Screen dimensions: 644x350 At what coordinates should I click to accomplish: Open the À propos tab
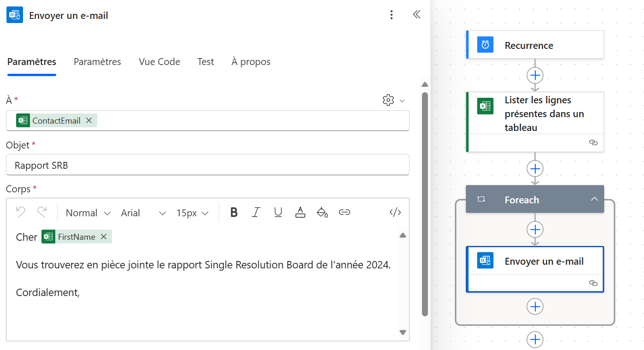point(251,62)
